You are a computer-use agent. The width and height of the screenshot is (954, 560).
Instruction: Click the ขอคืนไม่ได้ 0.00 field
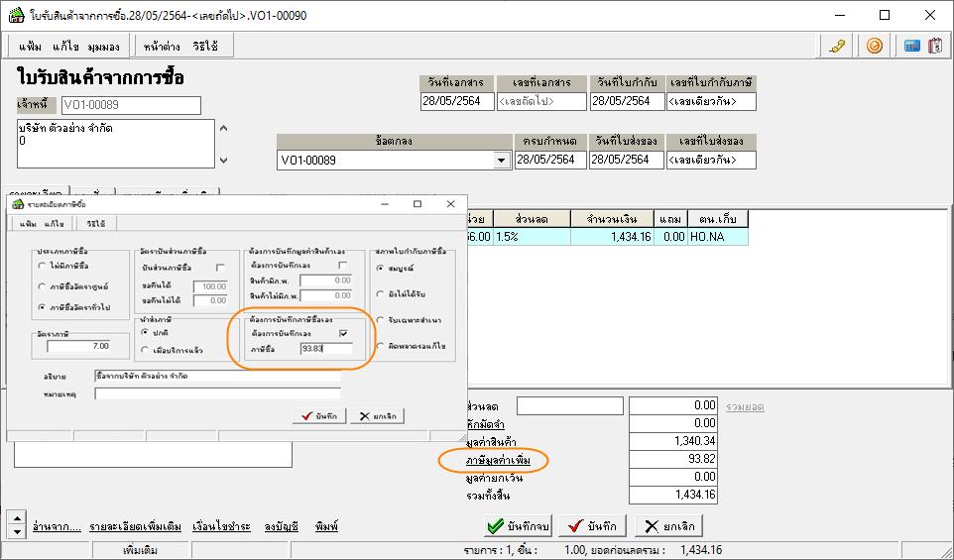[x=210, y=300]
